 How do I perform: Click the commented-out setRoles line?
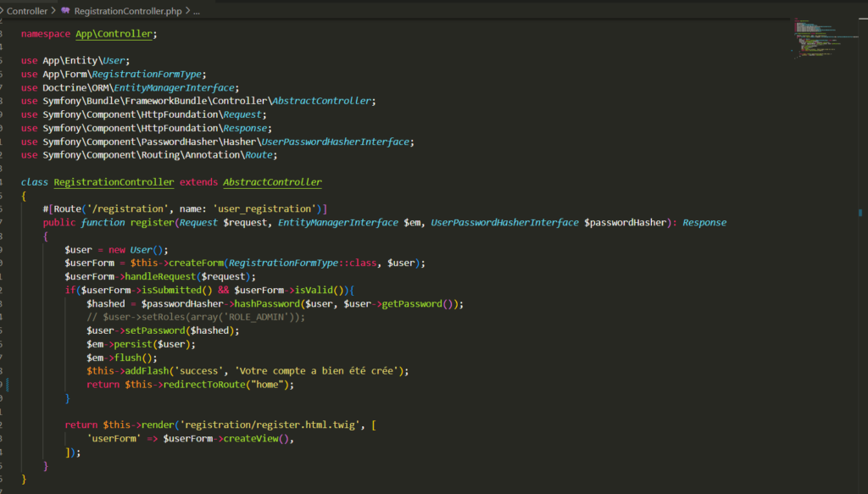[195, 317]
